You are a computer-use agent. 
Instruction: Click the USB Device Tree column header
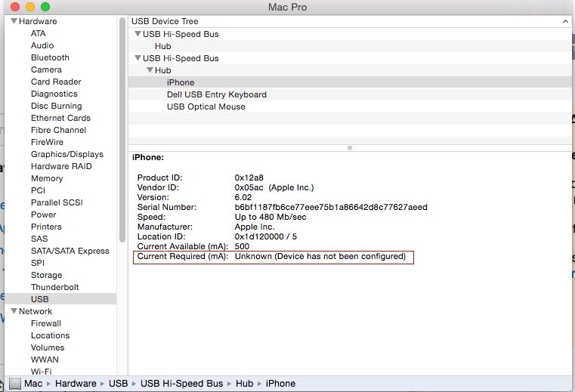tap(350, 21)
